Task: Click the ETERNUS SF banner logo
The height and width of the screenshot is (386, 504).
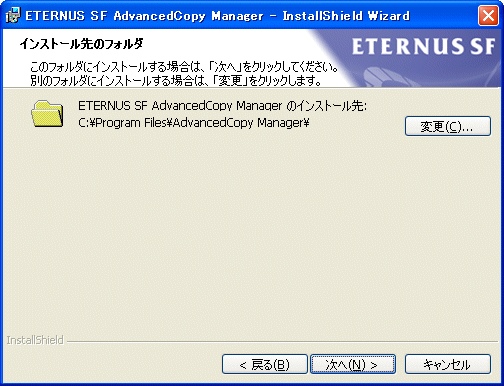Action: click(x=423, y=46)
